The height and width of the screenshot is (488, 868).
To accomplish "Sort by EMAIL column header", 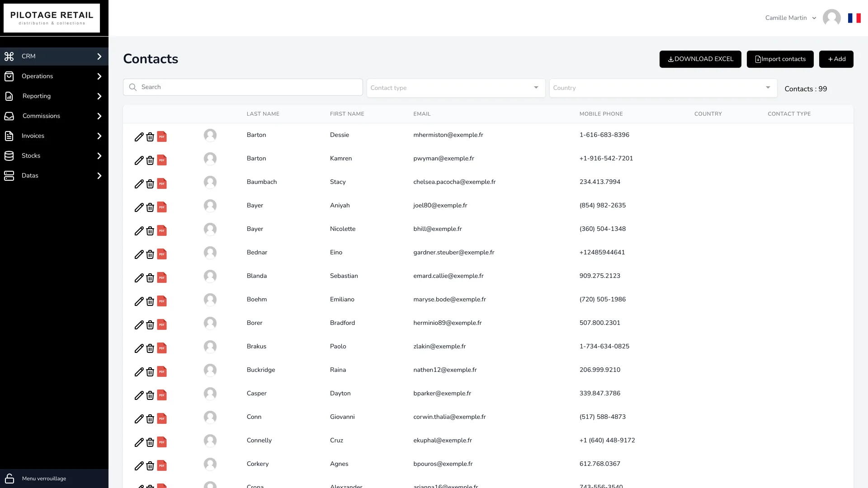I will (422, 114).
